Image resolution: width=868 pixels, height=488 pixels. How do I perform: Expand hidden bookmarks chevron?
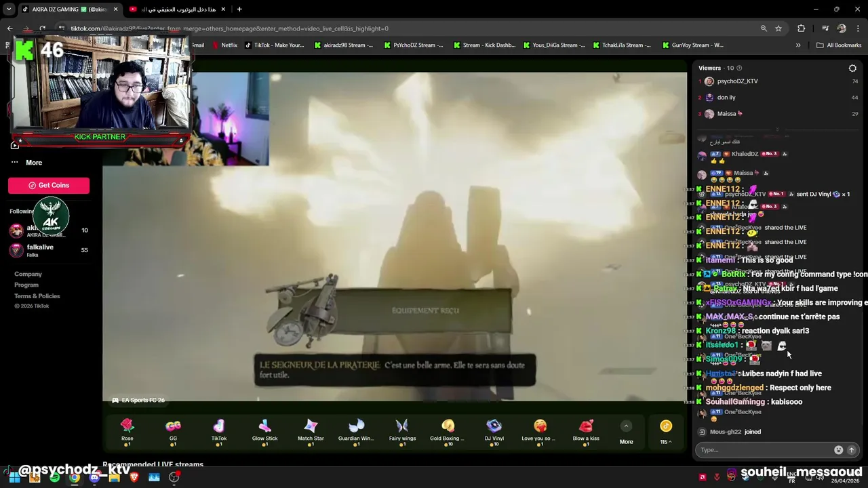[x=798, y=45]
